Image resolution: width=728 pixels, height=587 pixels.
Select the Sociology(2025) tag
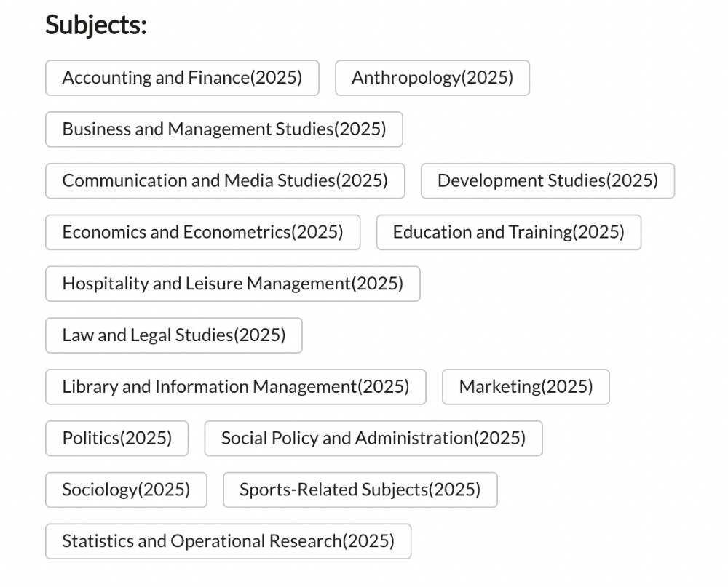[126, 490]
